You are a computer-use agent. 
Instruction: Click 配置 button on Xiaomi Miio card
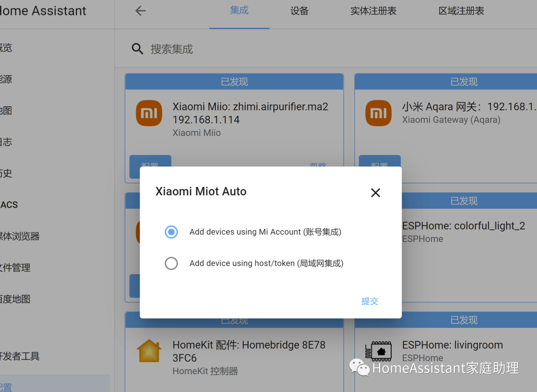pos(150,164)
